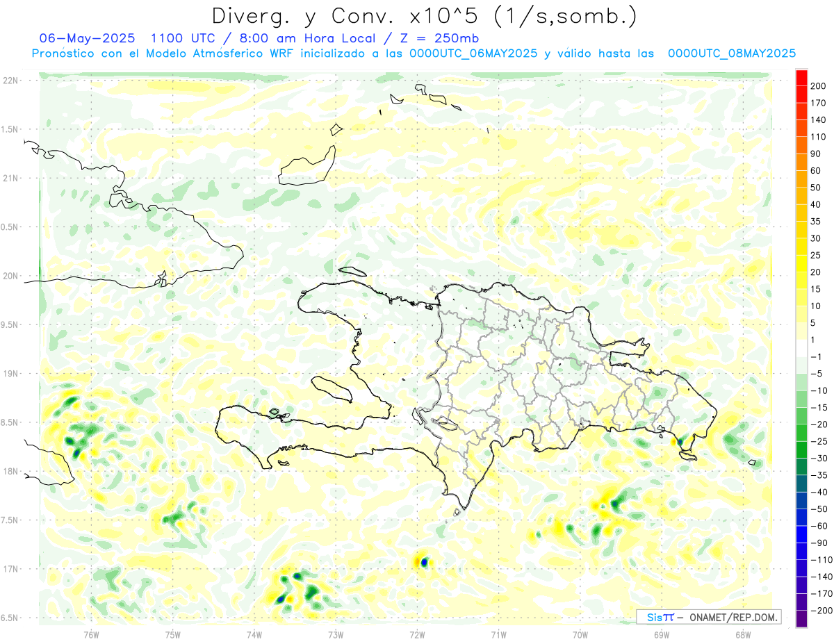The image size is (834, 644).
Task: Click the positive '60' colorbar label
Action: [816, 171]
